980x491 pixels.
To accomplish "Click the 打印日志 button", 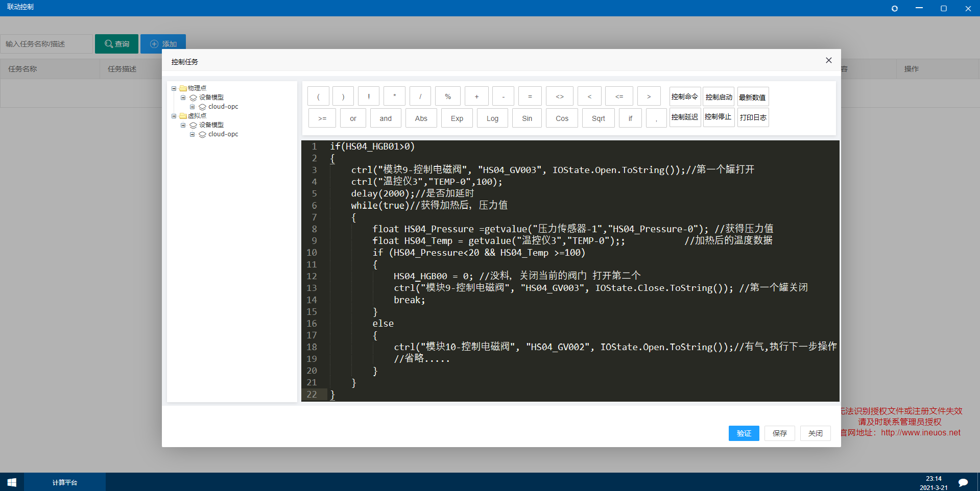I will click(753, 117).
